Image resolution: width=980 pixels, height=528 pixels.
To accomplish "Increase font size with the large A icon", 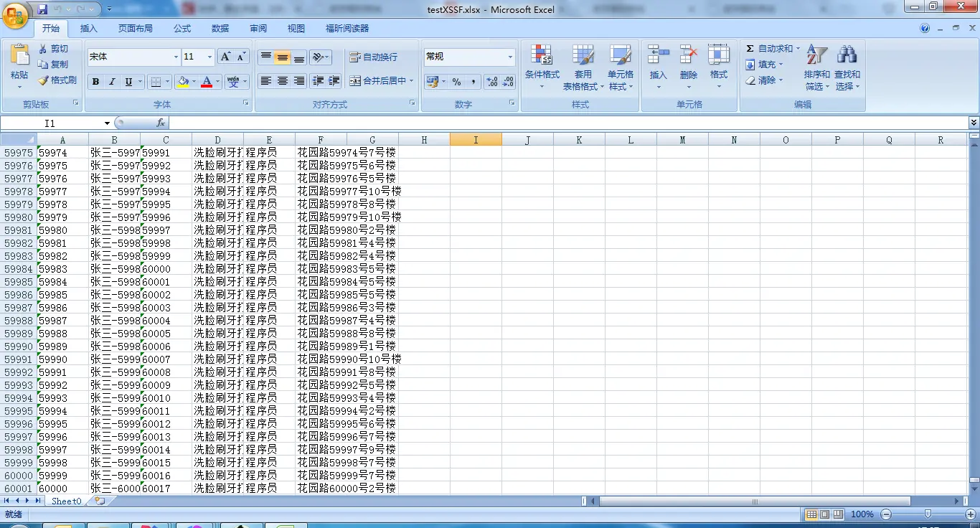I will [x=225, y=57].
